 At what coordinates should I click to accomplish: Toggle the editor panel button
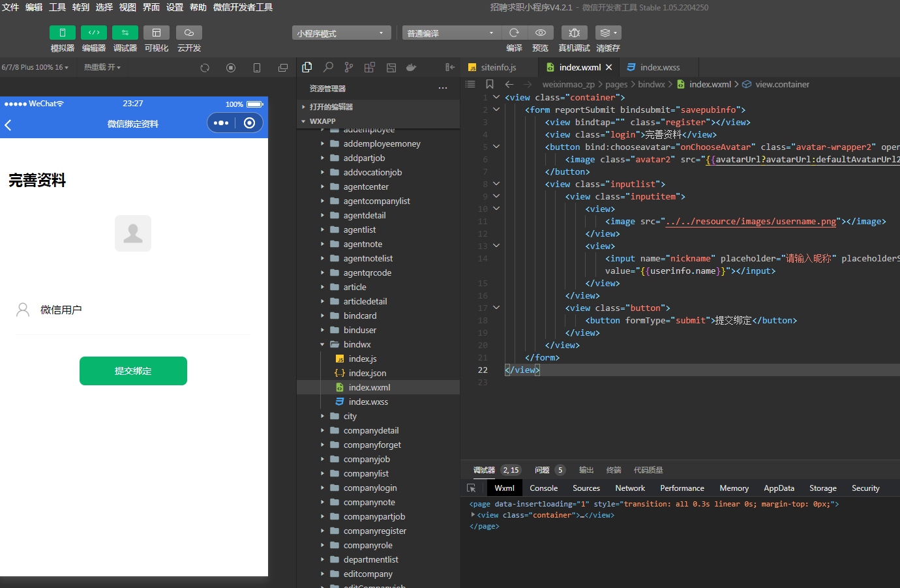pyautogui.click(x=94, y=33)
